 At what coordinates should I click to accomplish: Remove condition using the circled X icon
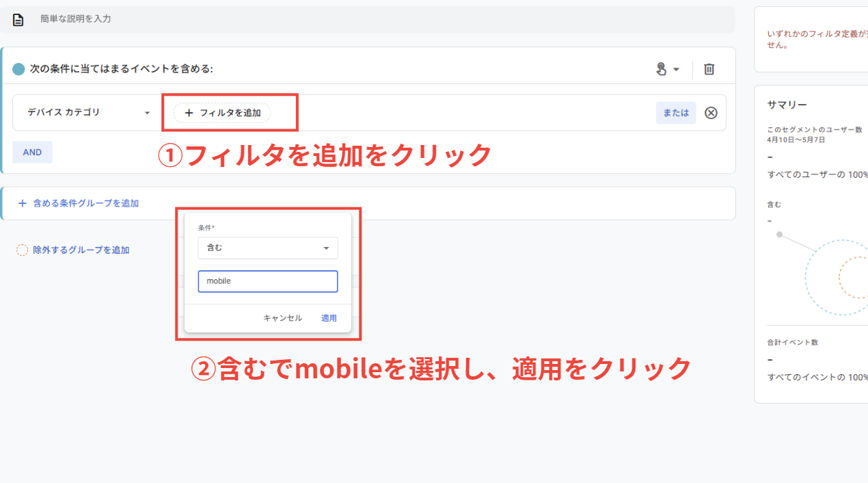click(x=711, y=113)
